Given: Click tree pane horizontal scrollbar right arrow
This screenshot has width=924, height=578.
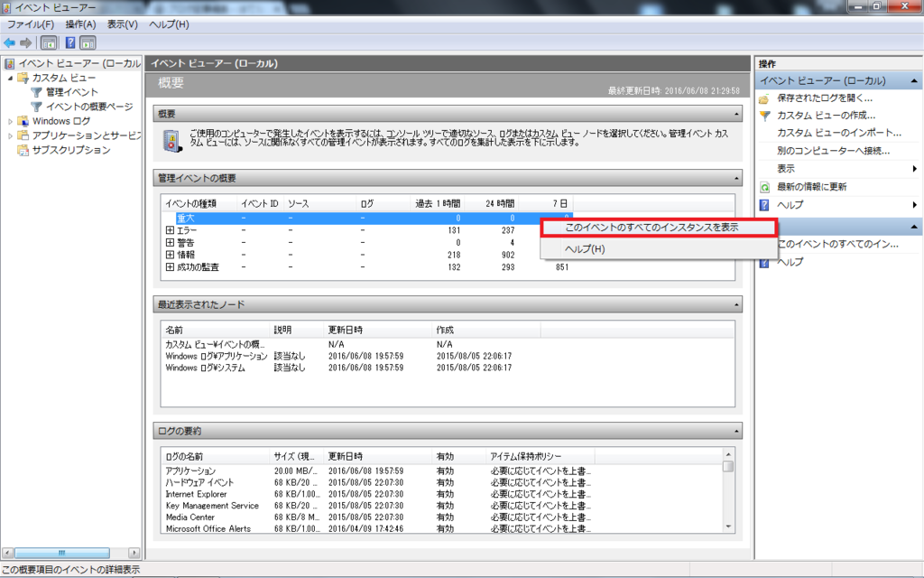Looking at the screenshot, I should (134, 553).
